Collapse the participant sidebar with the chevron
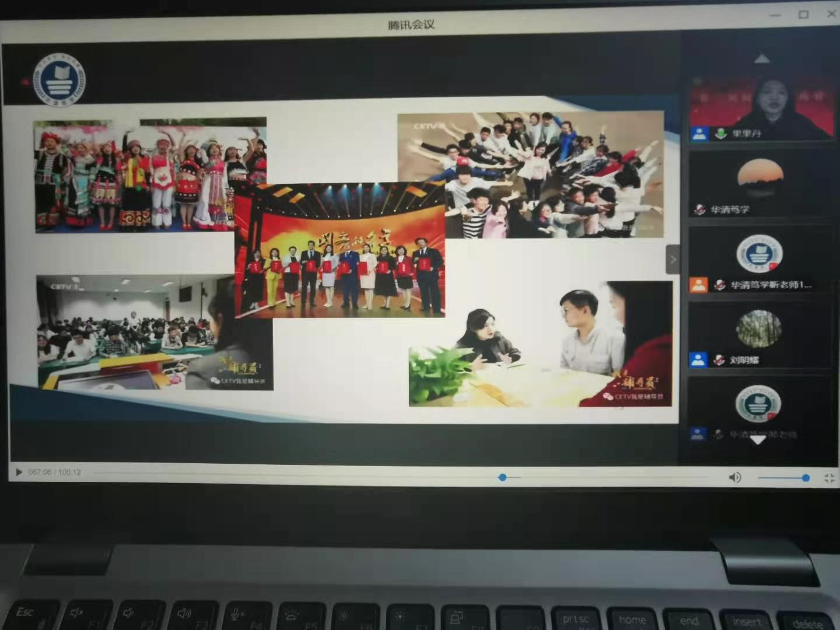 [x=673, y=260]
